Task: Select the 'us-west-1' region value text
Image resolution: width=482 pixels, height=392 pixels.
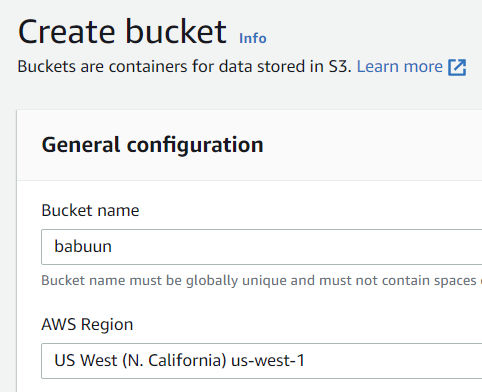Action: point(268,360)
